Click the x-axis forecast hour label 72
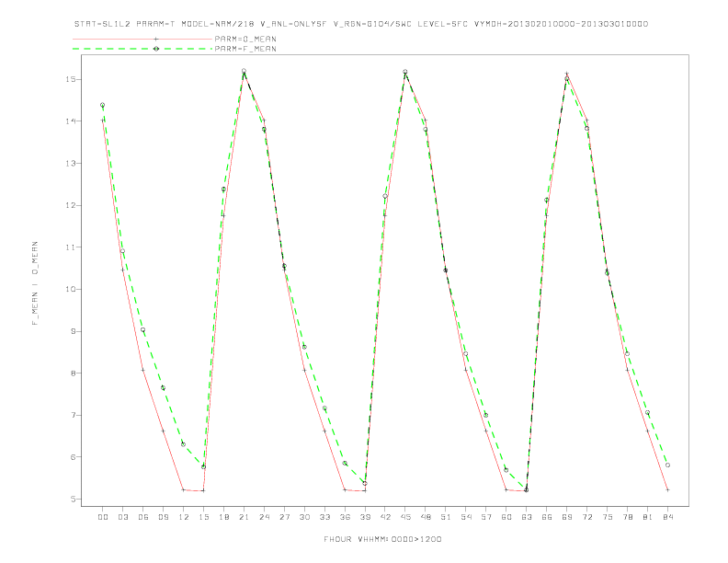This screenshot has height=563, width=728. tap(586, 517)
